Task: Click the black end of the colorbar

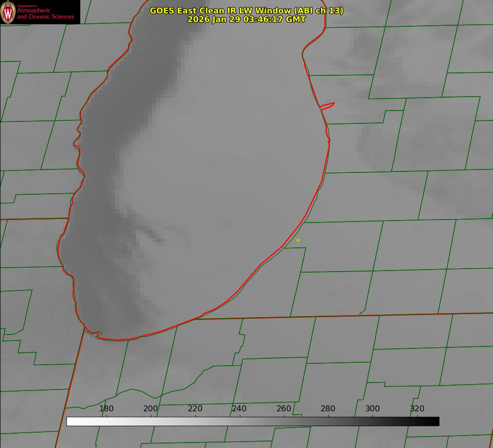Action: pos(435,422)
